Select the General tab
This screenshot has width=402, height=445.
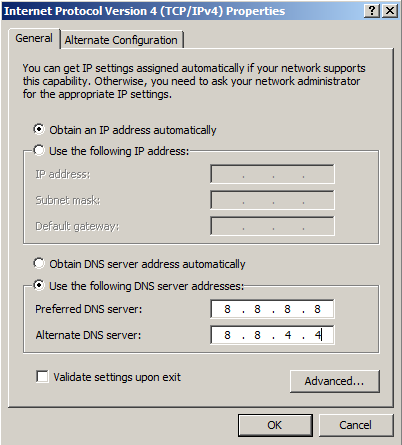pyautogui.click(x=34, y=38)
